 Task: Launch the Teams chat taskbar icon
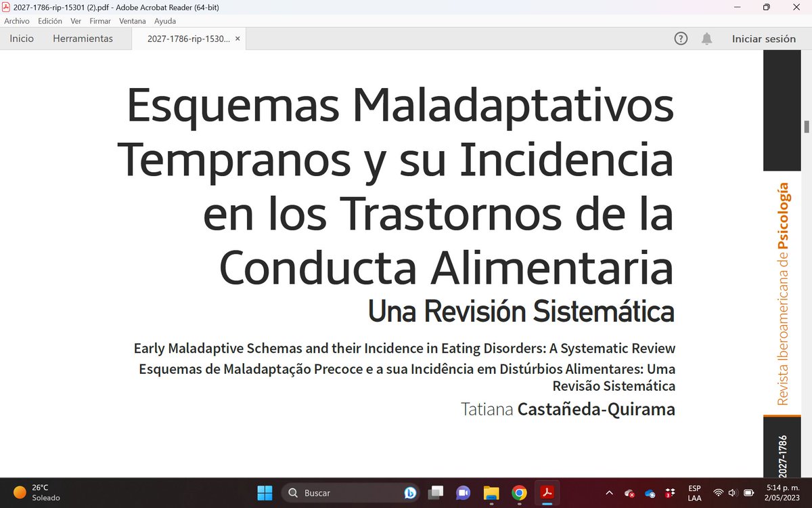click(464, 492)
